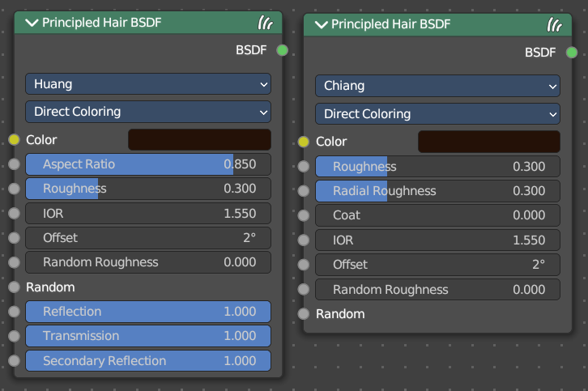Click Color input socket on Chiang node
This screenshot has height=391, width=588.
point(304,142)
